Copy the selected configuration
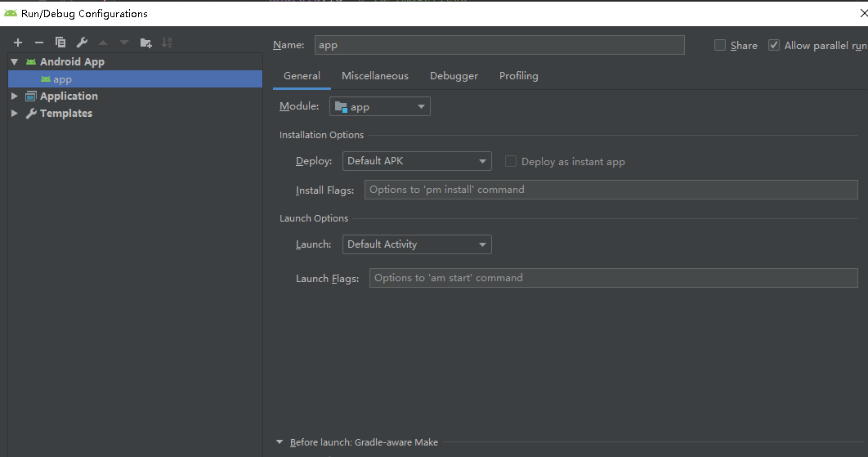The height and width of the screenshot is (457, 868). click(60, 43)
